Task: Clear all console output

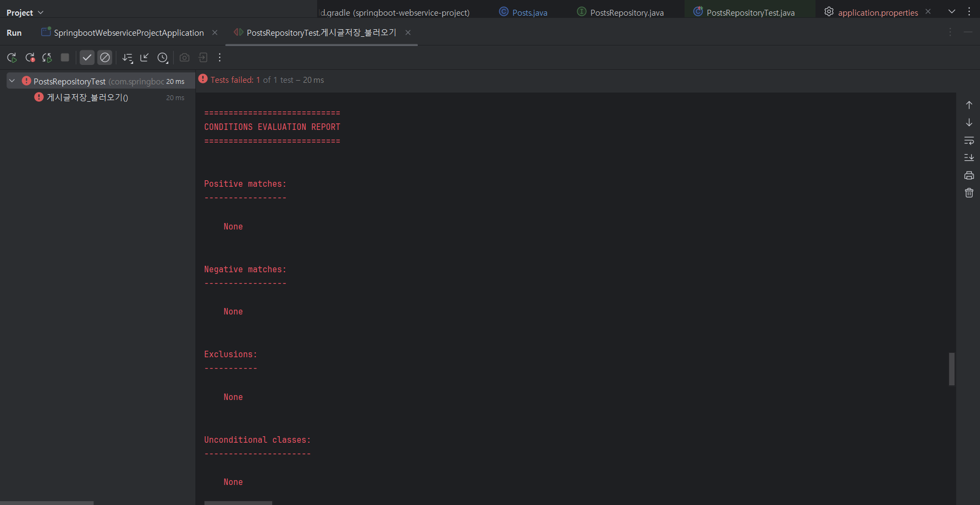Action: click(x=969, y=193)
